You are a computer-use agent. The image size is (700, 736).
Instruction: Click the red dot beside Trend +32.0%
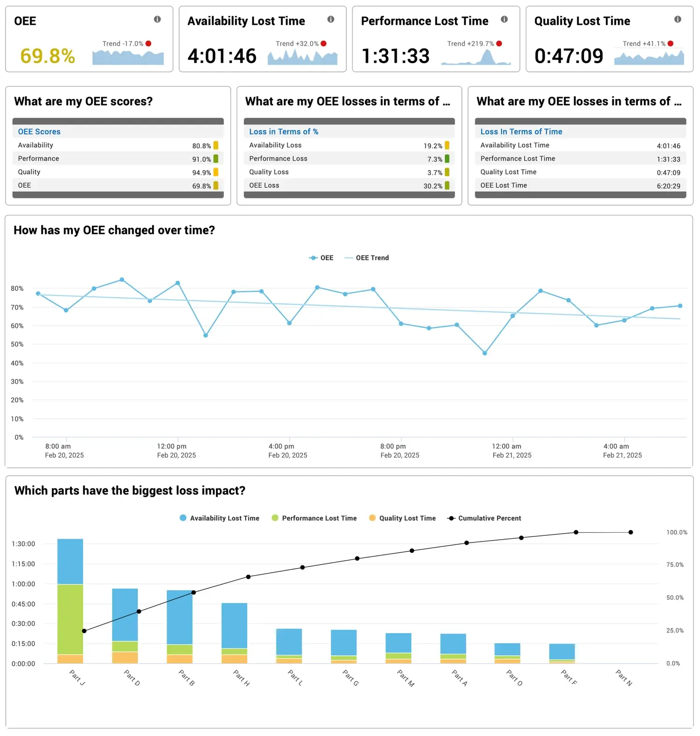tap(324, 43)
